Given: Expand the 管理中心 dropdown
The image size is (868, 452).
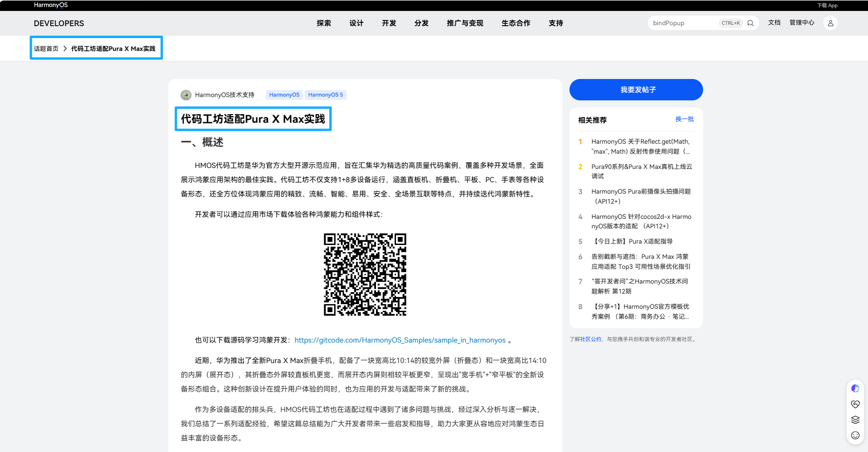Looking at the screenshot, I should click(x=801, y=22).
